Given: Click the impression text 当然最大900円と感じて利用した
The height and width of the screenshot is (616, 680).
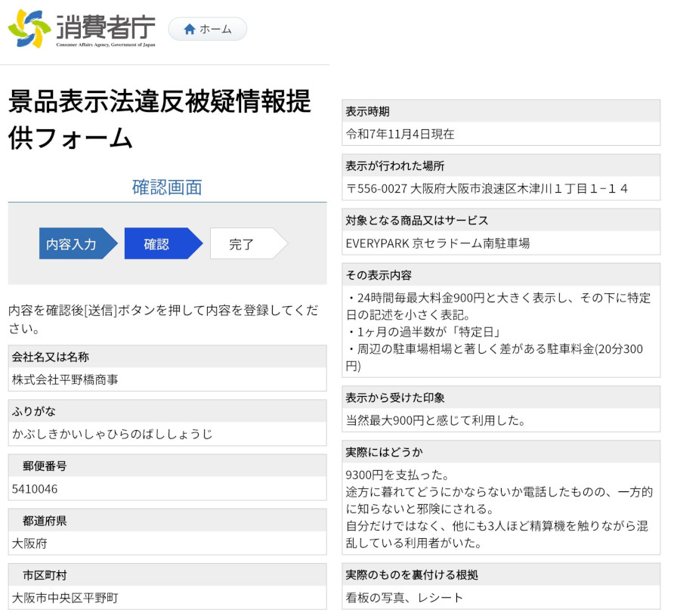Looking at the screenshot, I should (435, 420).
